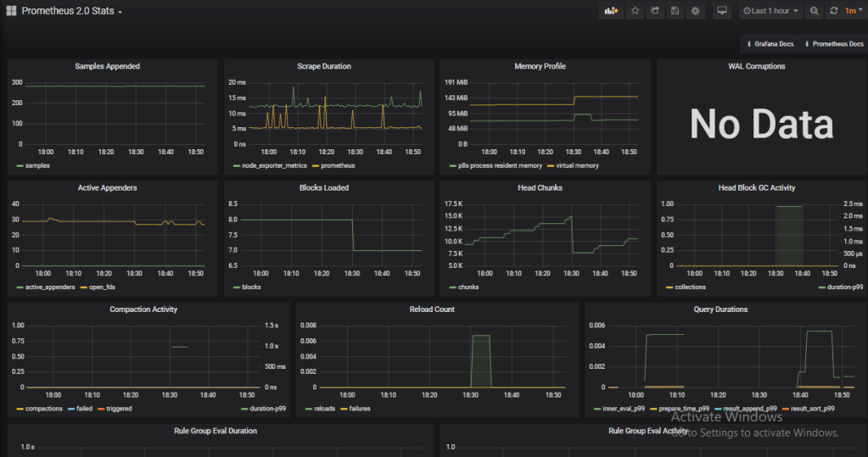Open the Scrape Duration panel title menu

coord(324,66)
